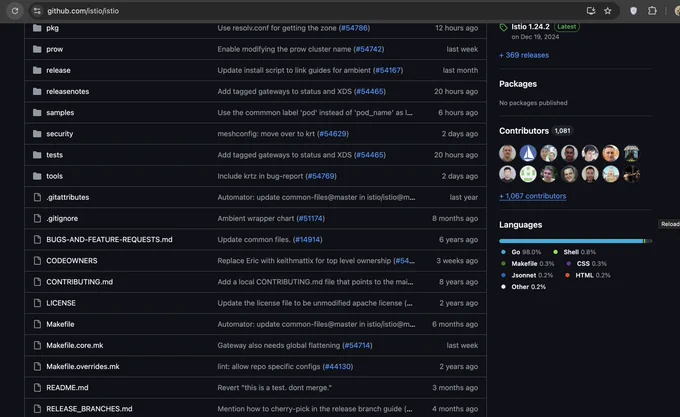
Task: Open the browser extensions puzzle icon
Action: click(652, 11)
